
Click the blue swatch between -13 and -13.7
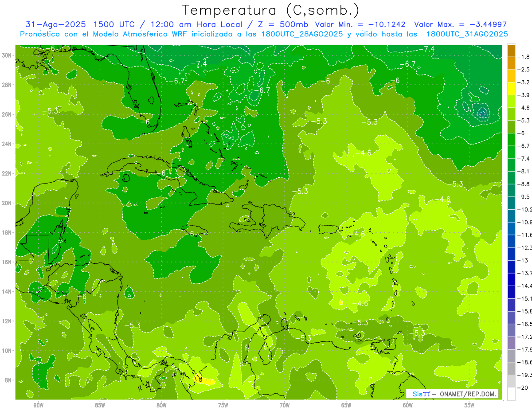tap(511, 266)
